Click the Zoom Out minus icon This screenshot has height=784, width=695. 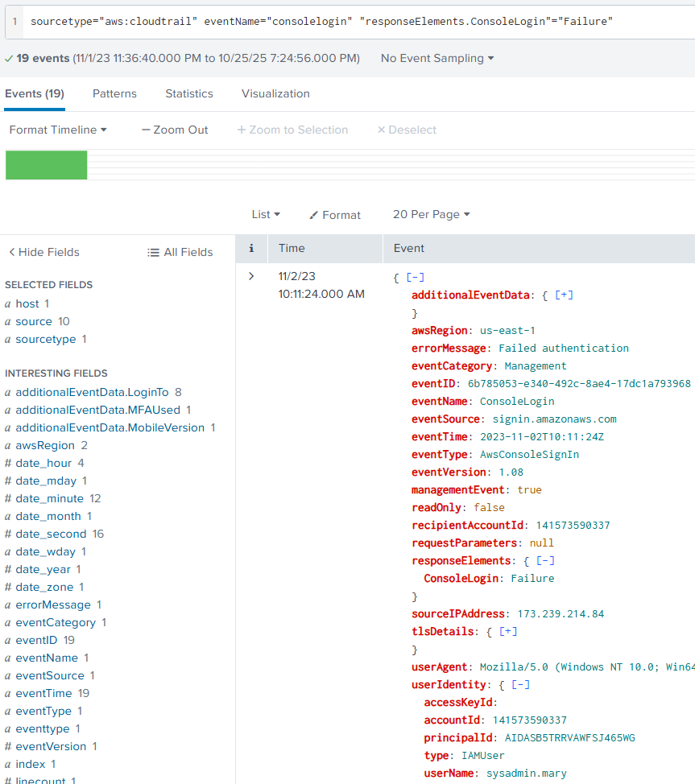tap(146, 130)
